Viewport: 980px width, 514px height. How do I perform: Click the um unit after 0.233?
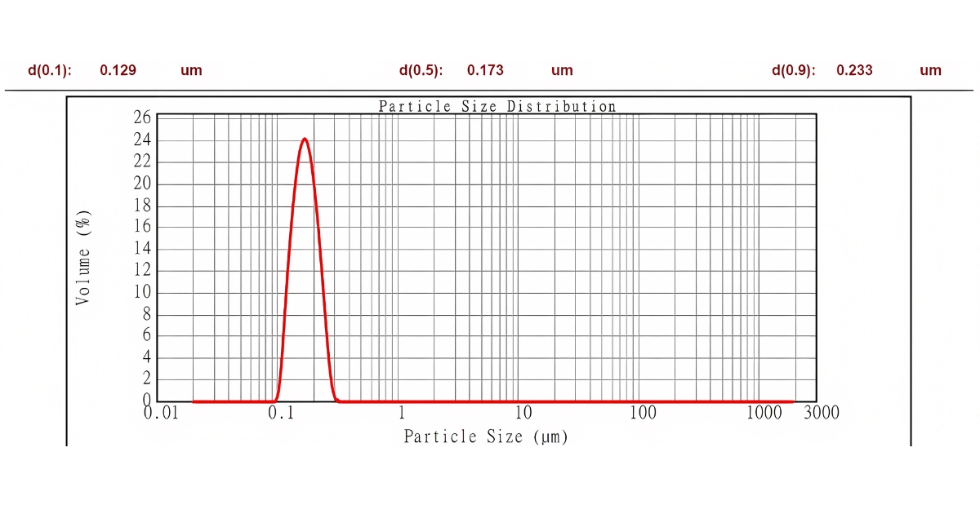tap(930, 70)
